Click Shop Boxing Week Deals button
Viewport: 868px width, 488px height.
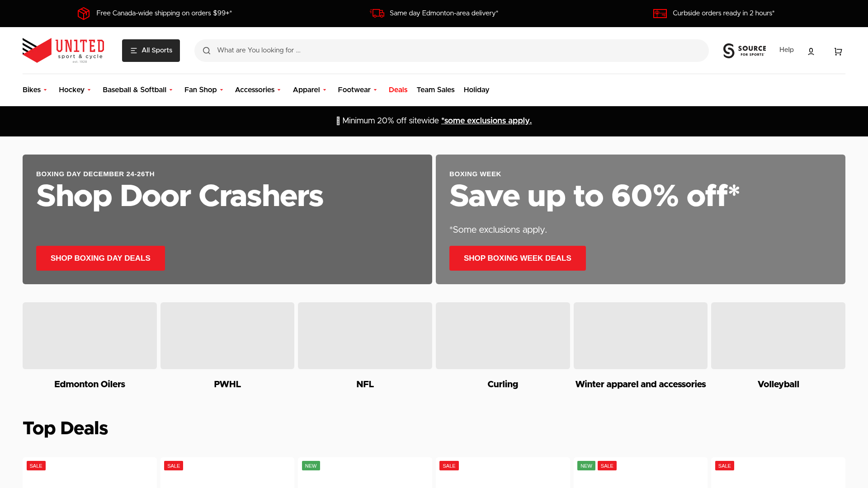point(518,258)
